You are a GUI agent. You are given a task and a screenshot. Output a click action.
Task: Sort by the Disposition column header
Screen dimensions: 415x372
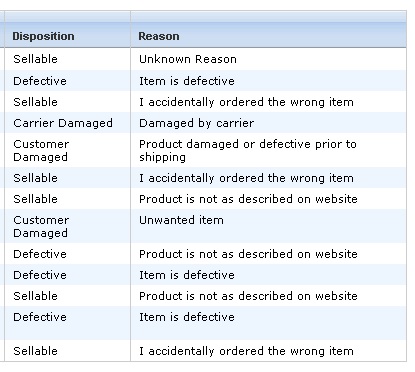43,36
